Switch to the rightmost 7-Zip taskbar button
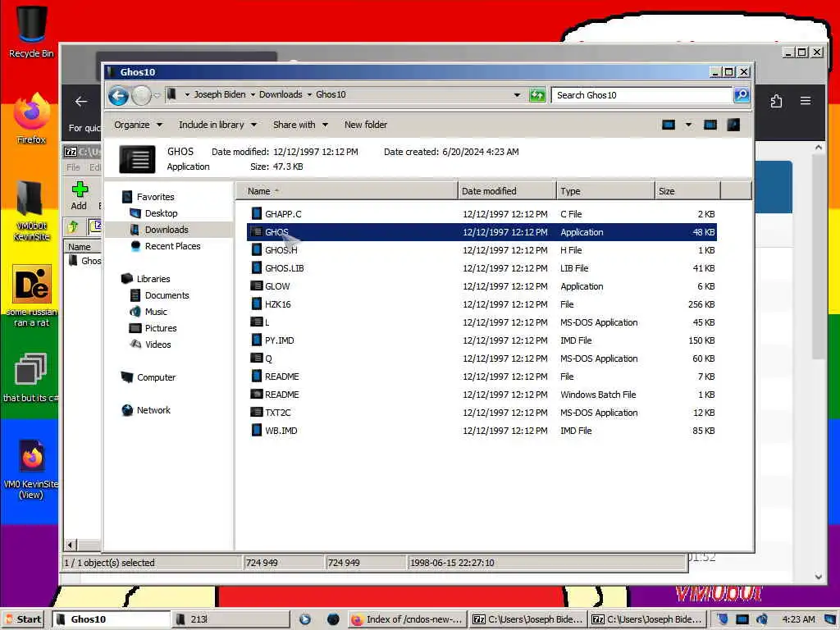This screenshot has height=630, width=840. click(646, 619)
